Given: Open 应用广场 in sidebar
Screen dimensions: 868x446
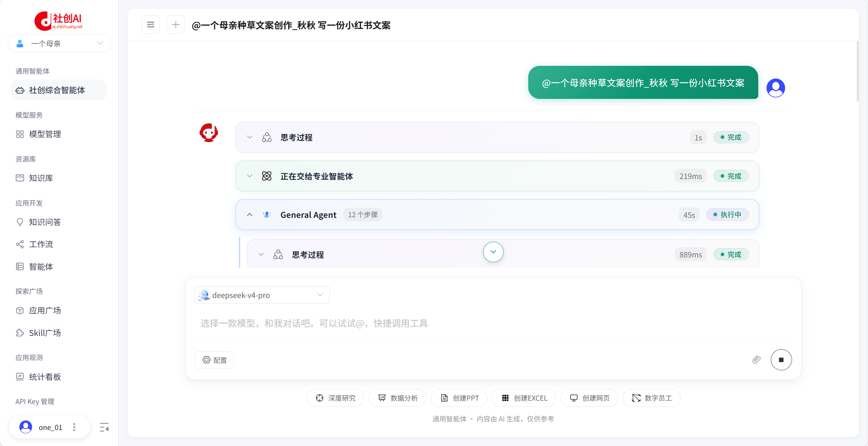Looking at the screenshot, I should 59,310.
